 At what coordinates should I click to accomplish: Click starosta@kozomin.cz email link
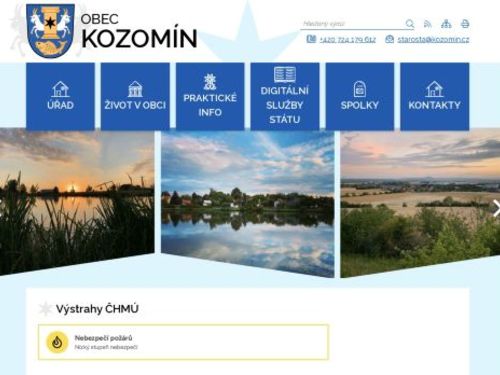pyautogui.click(x=433, y=39)
